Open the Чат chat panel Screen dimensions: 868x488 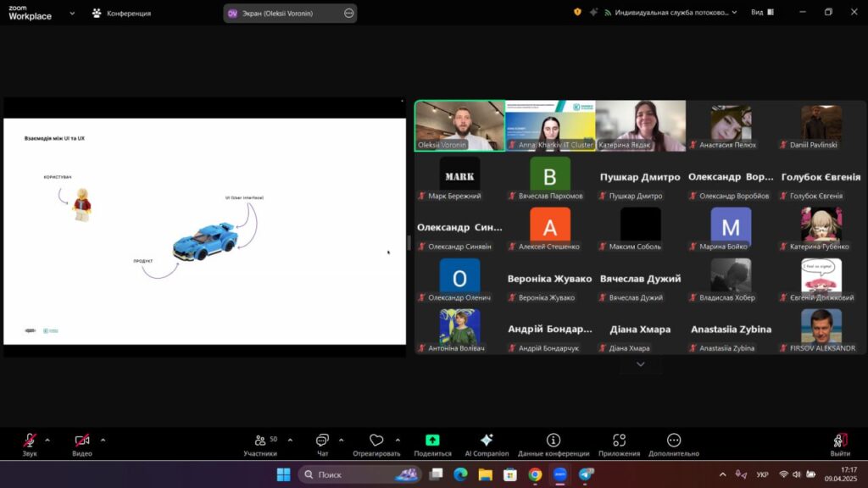tap(322, 445)
